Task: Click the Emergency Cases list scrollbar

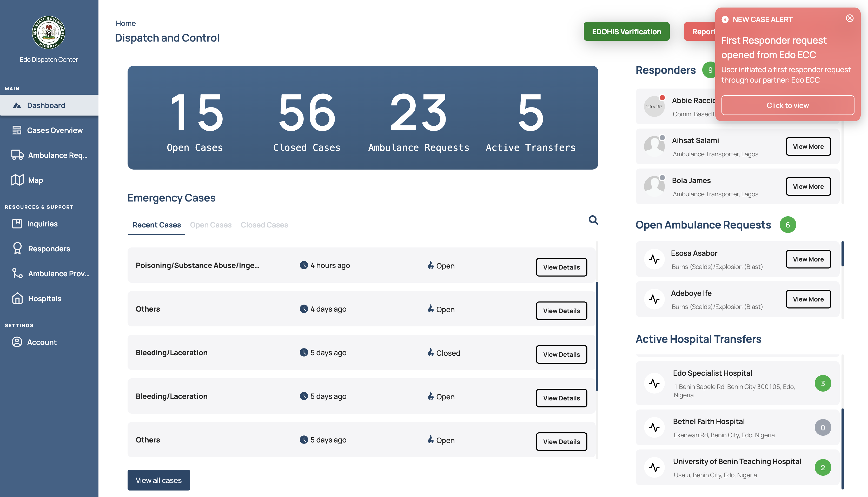Action: click(597, 336)
